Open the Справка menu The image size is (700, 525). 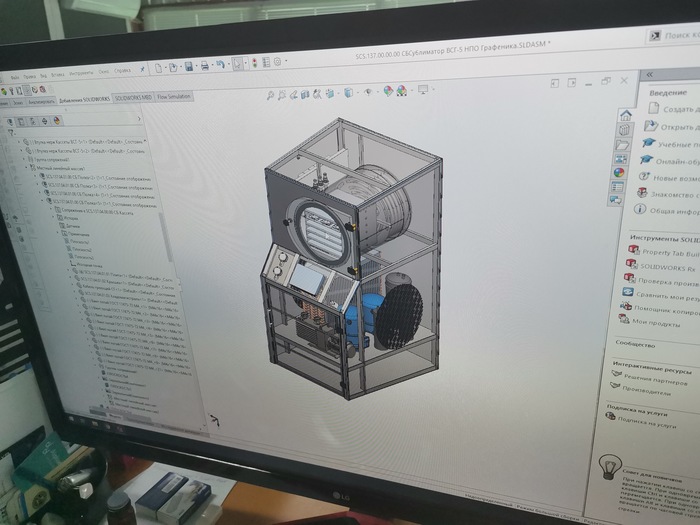pyautogui.click(x=122, y=71)
